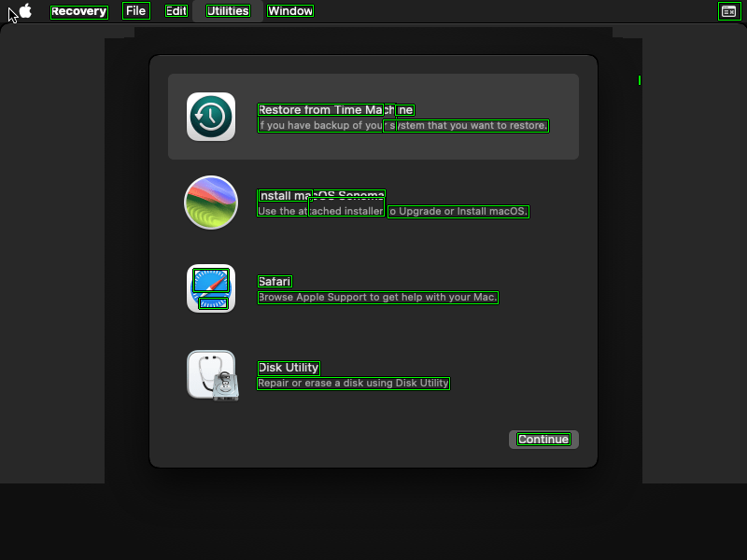Click the Time Machine clock icon
This screenshot has width=747, height=560.
[x=211, y=117]
